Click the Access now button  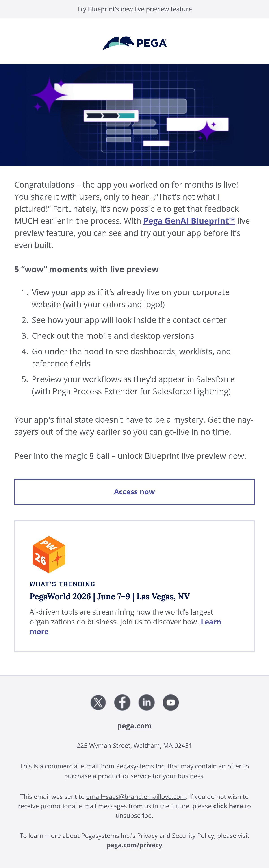(134, 491)
